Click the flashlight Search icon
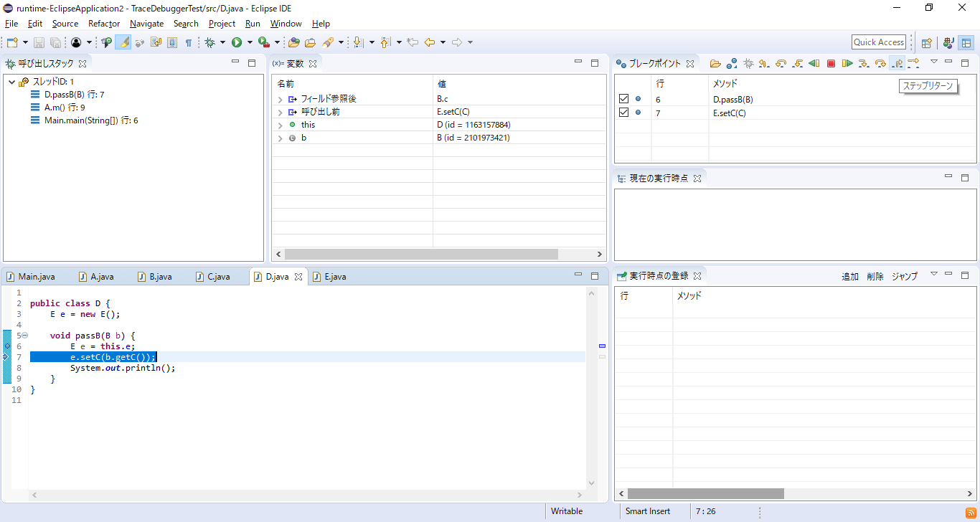The image size is (980, 522). click(x=328, y=43)
